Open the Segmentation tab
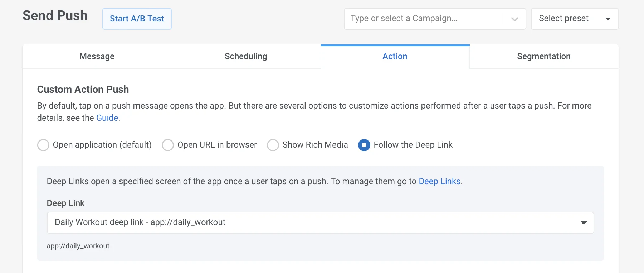 point(543,56)
